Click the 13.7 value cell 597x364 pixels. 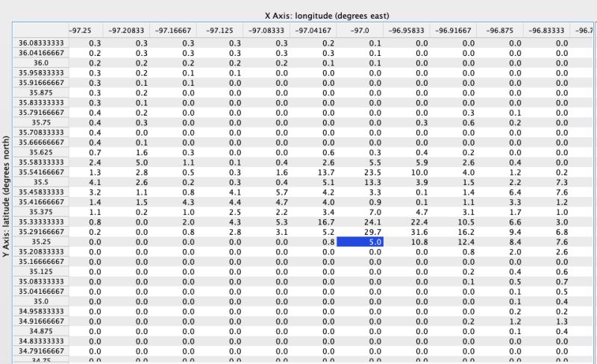[313, 172]
